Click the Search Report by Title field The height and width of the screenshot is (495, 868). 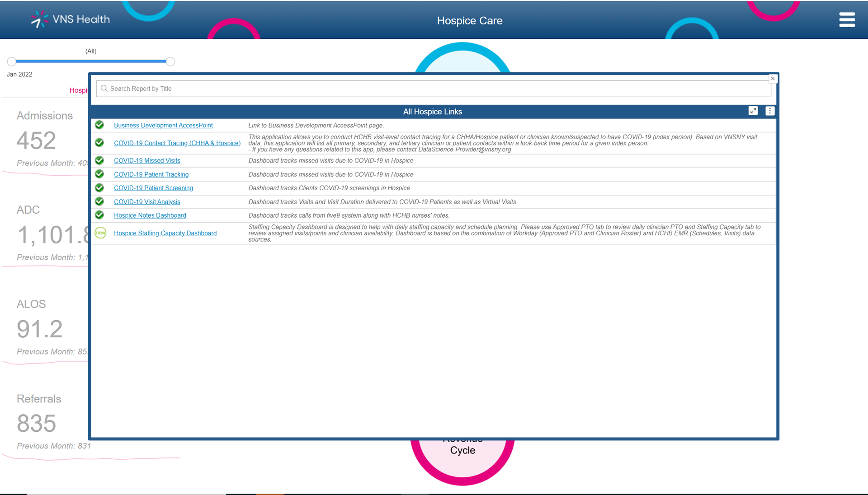click(434, 89)
